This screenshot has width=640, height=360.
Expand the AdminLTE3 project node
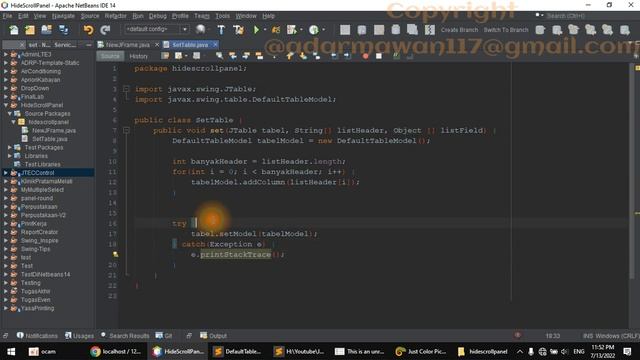(6, 54)
